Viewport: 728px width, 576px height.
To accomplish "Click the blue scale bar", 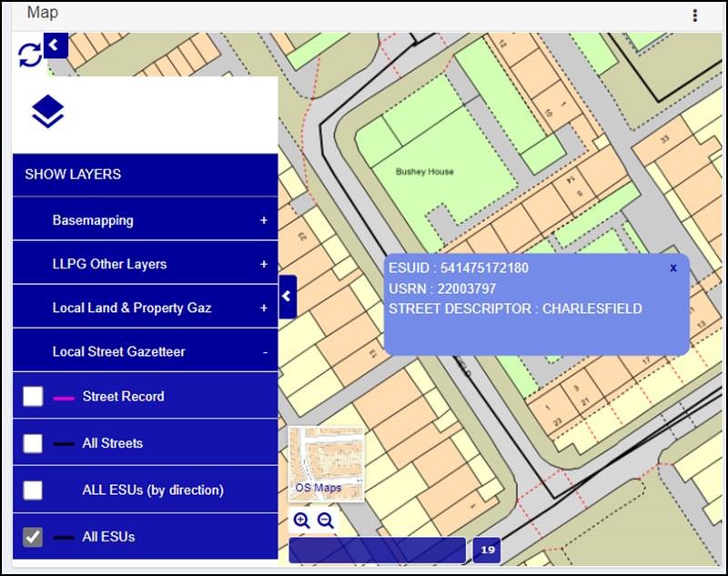I will [377, 550].
